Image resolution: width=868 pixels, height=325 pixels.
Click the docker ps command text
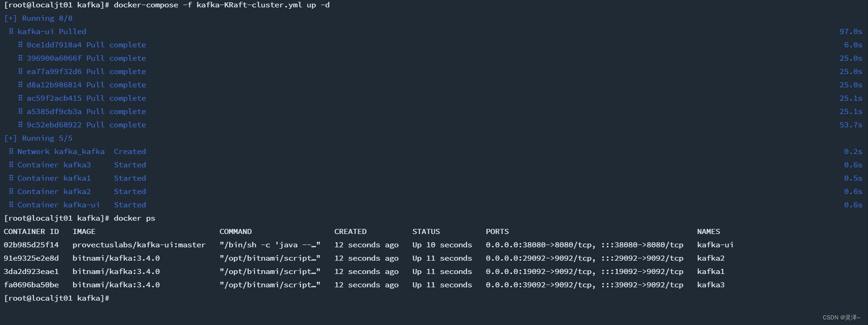point(135,218)
